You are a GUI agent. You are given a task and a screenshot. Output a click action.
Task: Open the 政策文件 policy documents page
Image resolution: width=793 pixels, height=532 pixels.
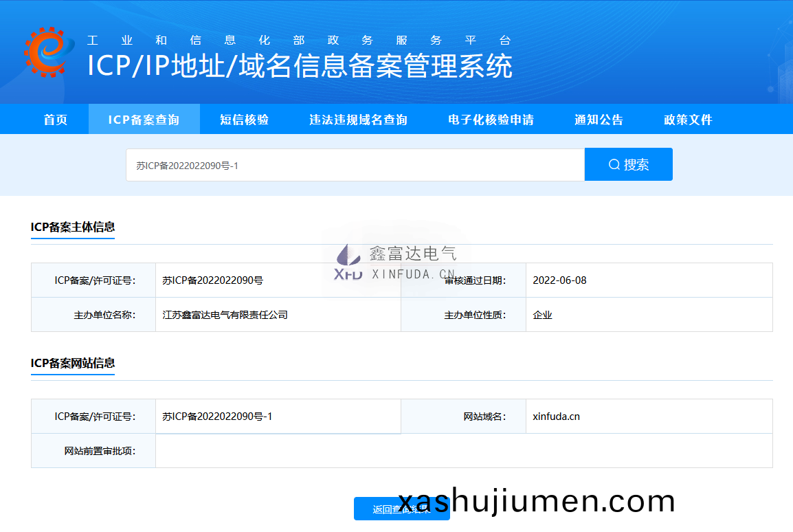[x=688, y=118]
